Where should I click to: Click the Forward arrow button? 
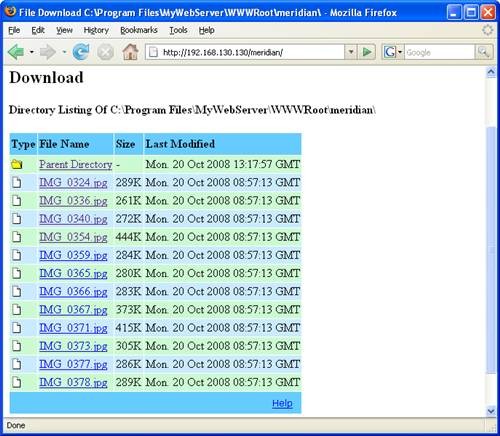click(x=47, y=52)
